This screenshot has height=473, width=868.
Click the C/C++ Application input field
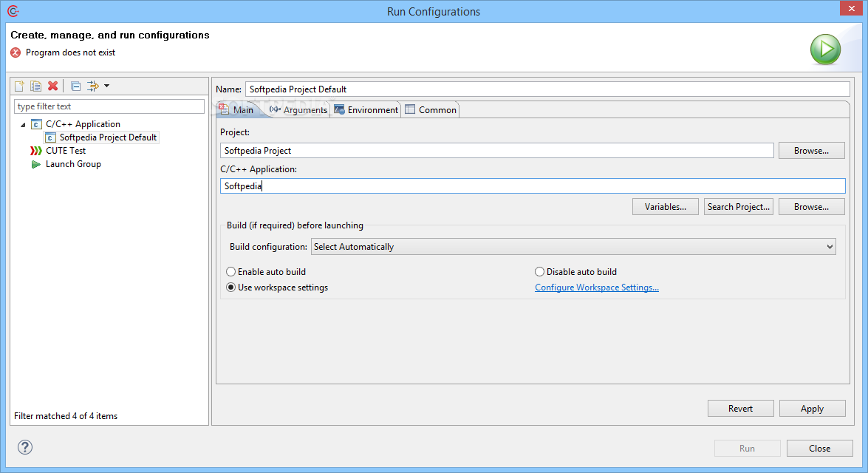click(533, 186)
